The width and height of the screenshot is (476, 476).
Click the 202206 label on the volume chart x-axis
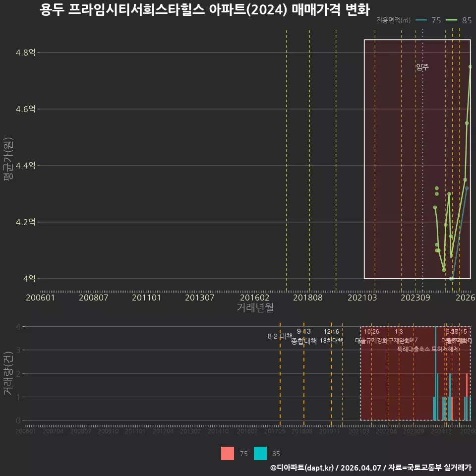pos(386,431)
